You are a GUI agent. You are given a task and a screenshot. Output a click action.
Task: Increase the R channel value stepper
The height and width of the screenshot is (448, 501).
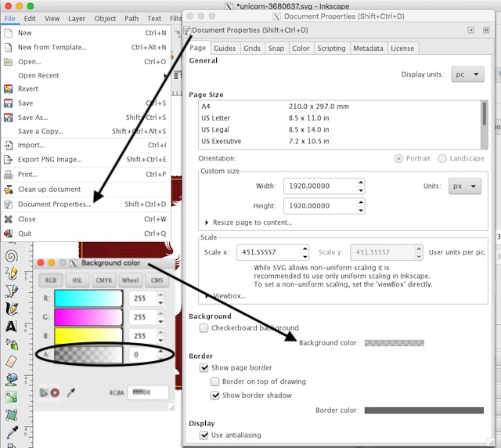coord(160,294)
